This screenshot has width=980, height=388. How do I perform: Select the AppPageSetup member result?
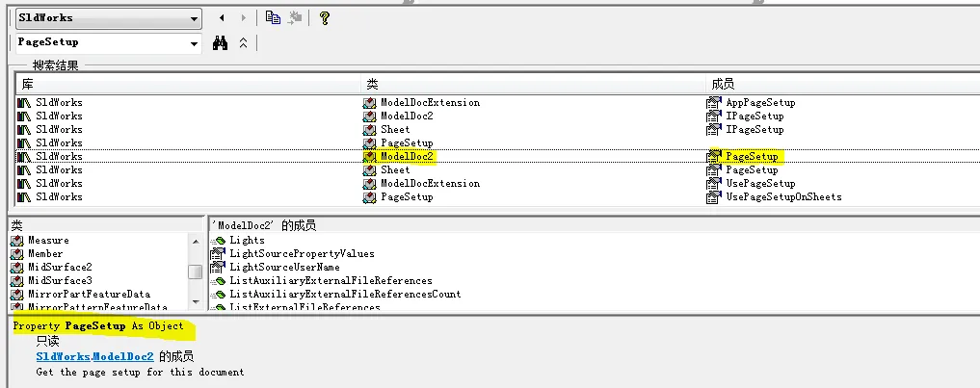tap(760, 102)
